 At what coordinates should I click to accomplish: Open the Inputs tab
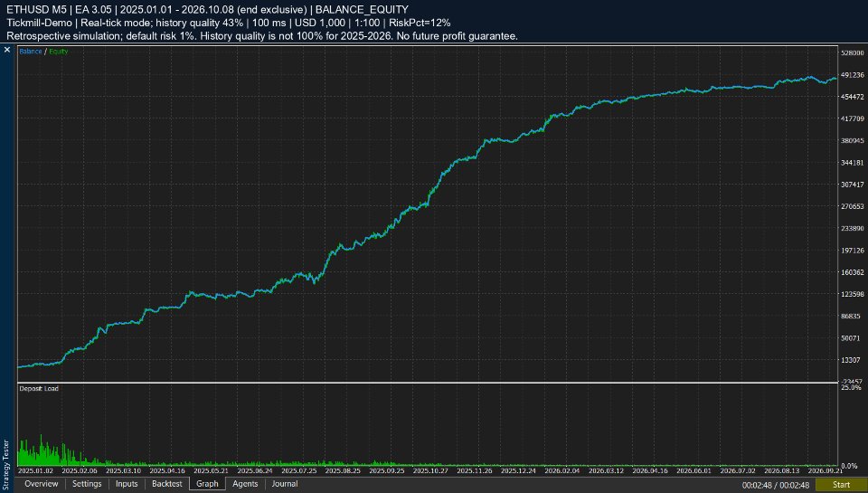pos(127,484)
